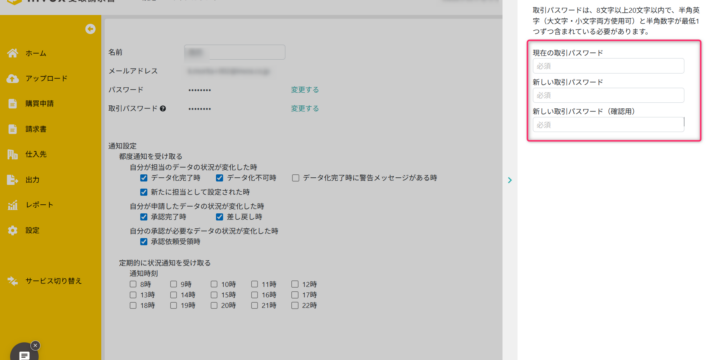The height and width of the screenshot is (360, 720).
Task: Focus the 新しい取引パスワード field
Action: click(608, 96)
